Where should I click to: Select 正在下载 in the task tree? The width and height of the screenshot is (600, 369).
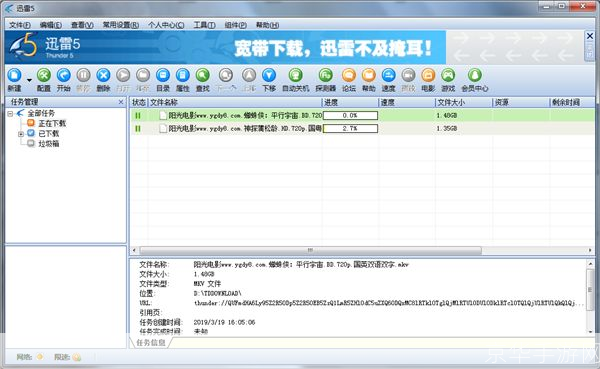point(52,123)
